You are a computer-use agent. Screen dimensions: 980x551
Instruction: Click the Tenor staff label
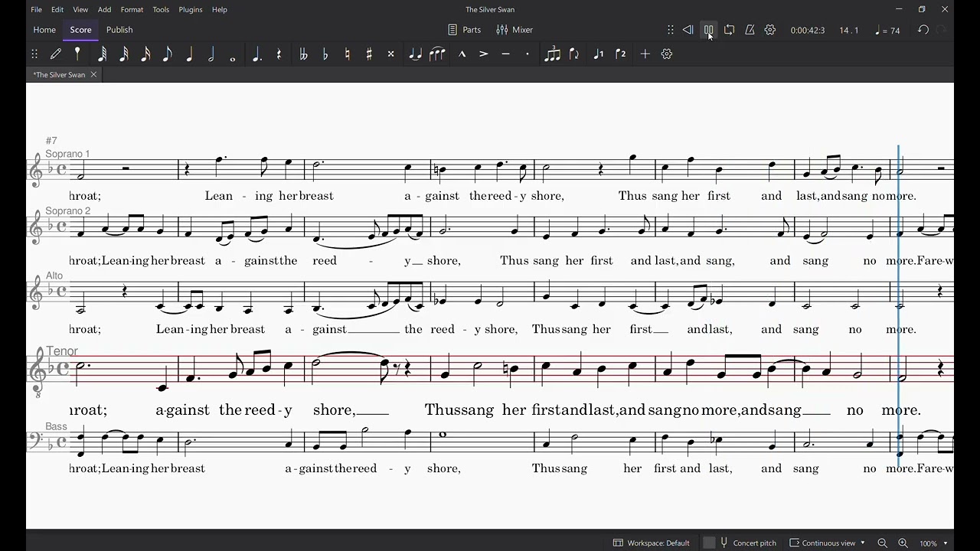click(x=62, y=351)
